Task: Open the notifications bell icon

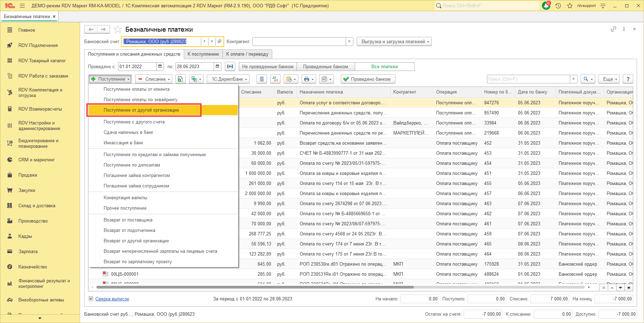Action: pyautogui.click(x=546, y=6)
